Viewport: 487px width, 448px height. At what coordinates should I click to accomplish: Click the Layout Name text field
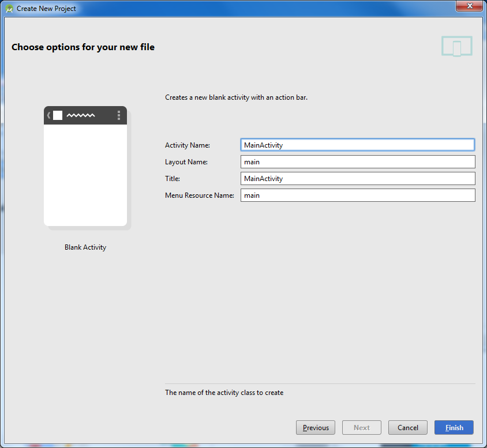(358, 161)
